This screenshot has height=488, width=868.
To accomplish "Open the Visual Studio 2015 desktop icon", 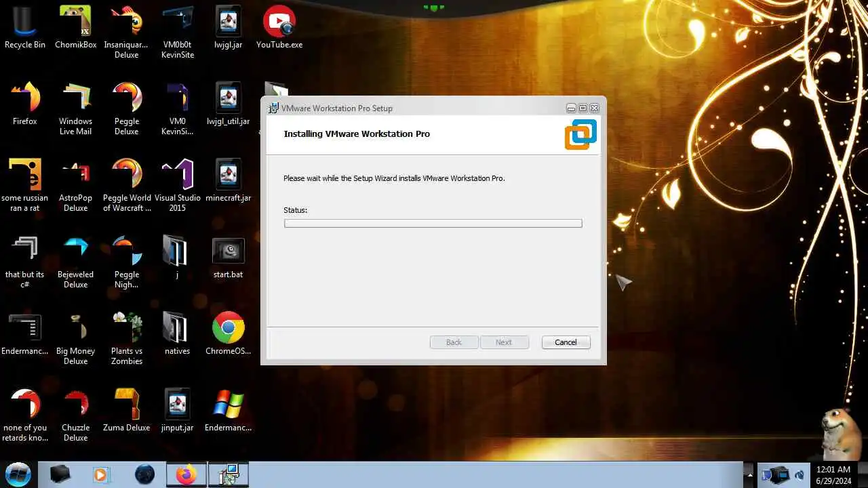I will point(177,185).
